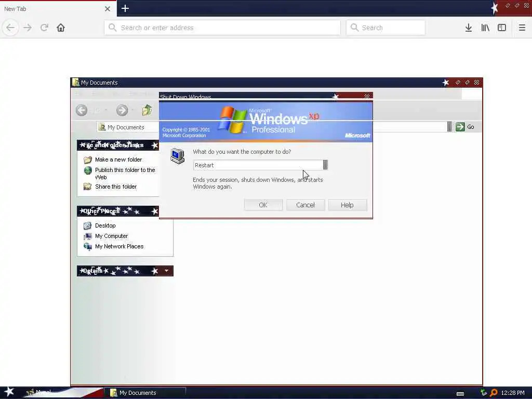Open the Explorer address bar dropdown

coord(449,127)
